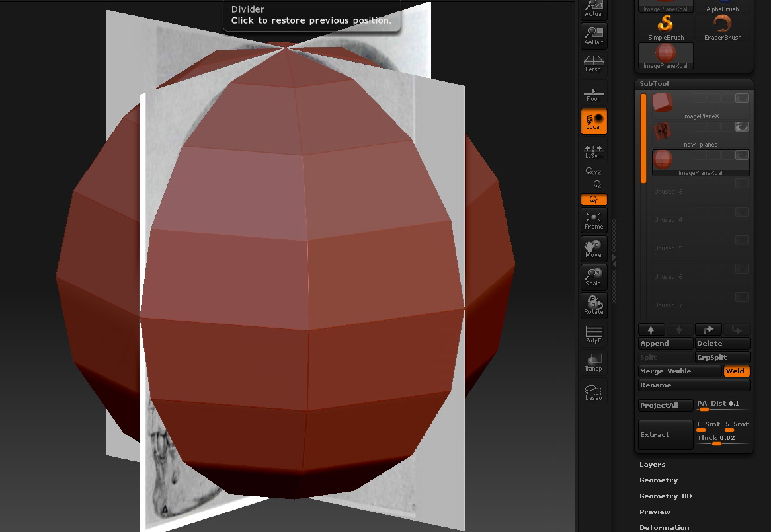Expand the Geometry HD section

pos(665,496)
